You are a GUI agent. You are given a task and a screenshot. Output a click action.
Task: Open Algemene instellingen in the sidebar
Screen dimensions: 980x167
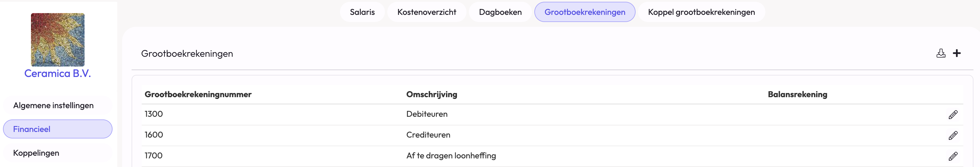(x=53, y=105)
